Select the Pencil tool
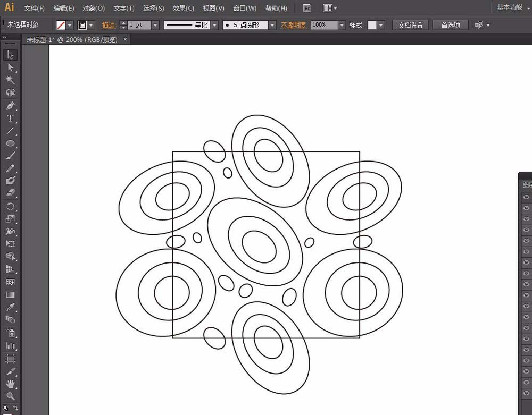 point(10,168)
